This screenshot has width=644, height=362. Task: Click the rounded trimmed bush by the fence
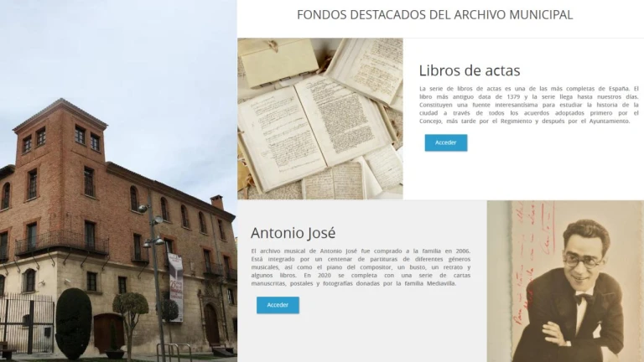[x=74, y=323]
